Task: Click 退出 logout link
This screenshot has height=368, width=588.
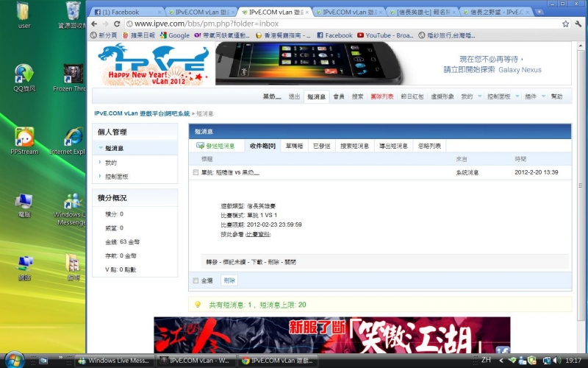Action: (x=294, y=96)
